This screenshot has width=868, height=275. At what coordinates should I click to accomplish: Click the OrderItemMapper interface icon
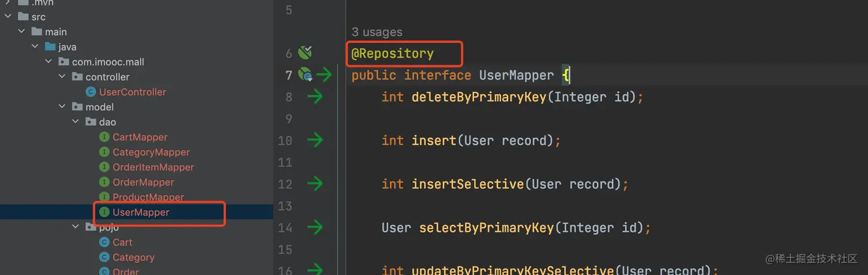pyautogui.click(x=104, y=166)
